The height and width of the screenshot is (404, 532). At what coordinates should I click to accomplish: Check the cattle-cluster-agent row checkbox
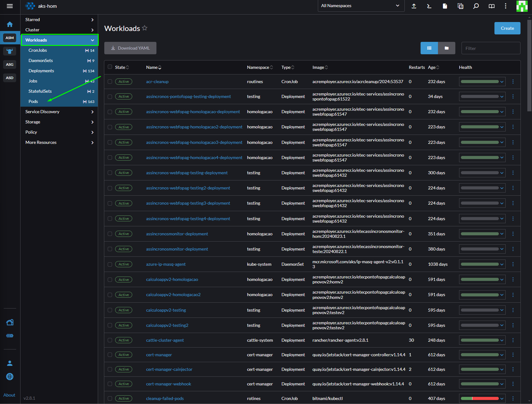pos(110,340)
